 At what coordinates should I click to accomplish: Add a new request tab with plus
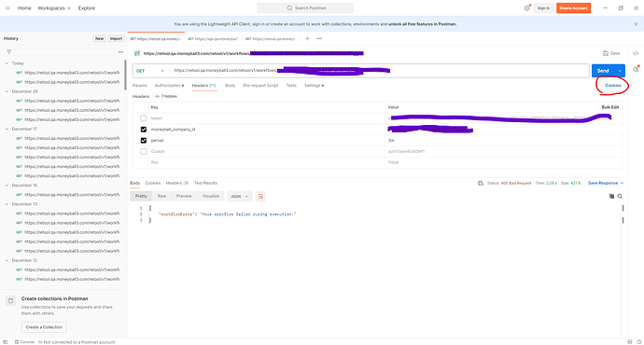(x=307, y=38)
